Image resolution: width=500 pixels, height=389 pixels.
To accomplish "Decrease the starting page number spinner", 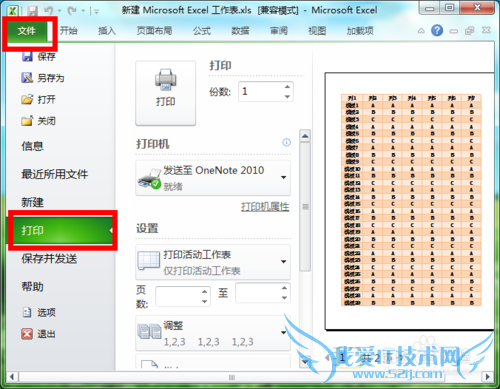I will [205, 301].
